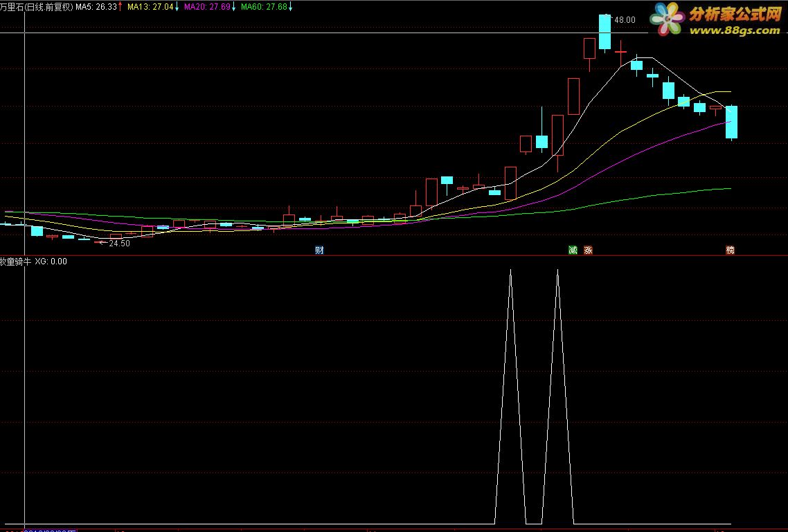Click the 牧童骑牛 indicator name
The image size is (788, 532).
[15, 262]
